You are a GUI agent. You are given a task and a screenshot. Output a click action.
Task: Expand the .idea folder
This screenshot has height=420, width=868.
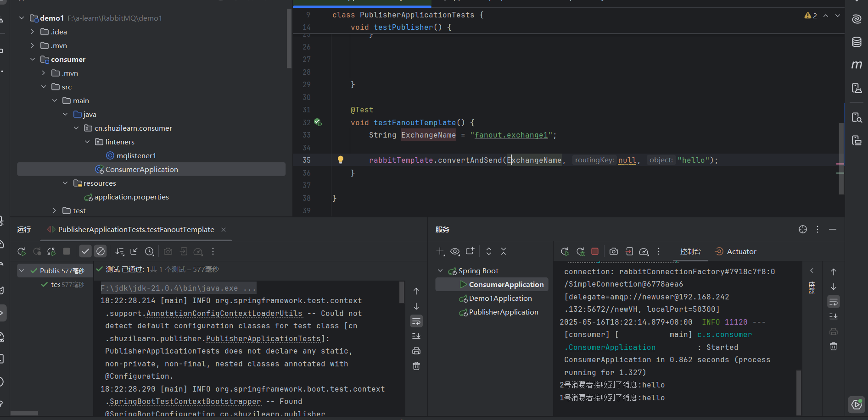point(33,32)
